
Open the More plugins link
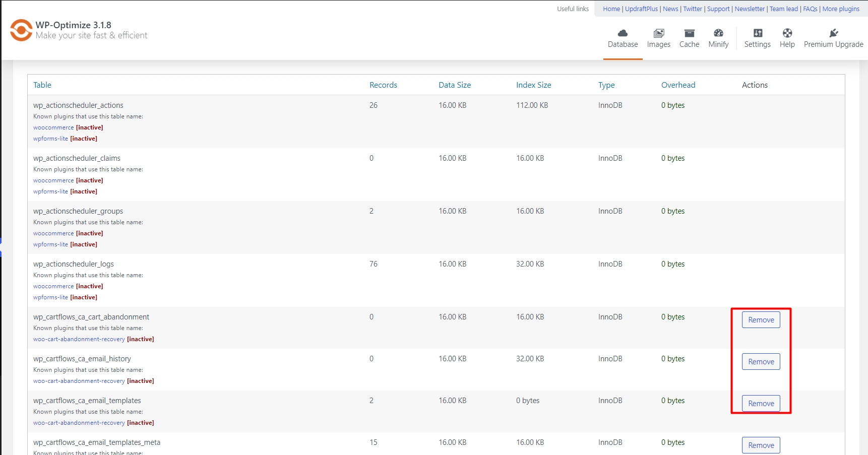[x=841, y=9]
